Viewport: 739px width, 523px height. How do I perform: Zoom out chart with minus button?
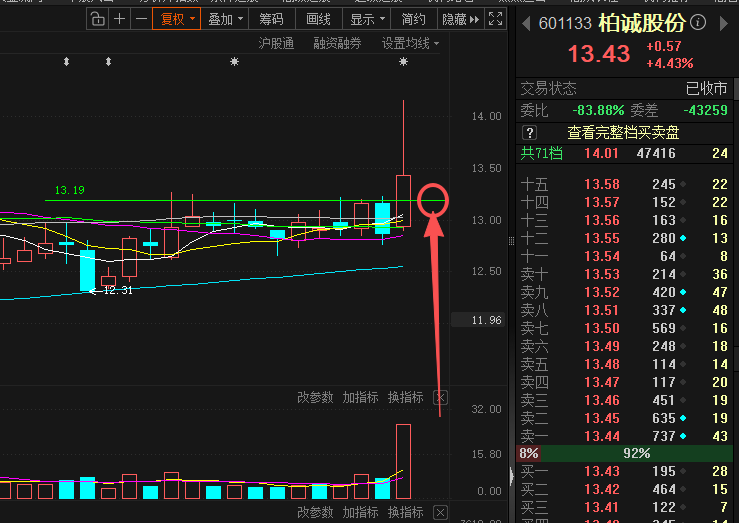[x=141, y=19]
